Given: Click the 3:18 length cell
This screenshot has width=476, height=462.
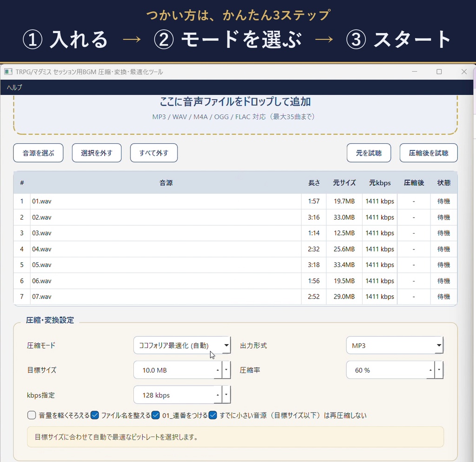Looking at the screenshot, I should point(314,265).
